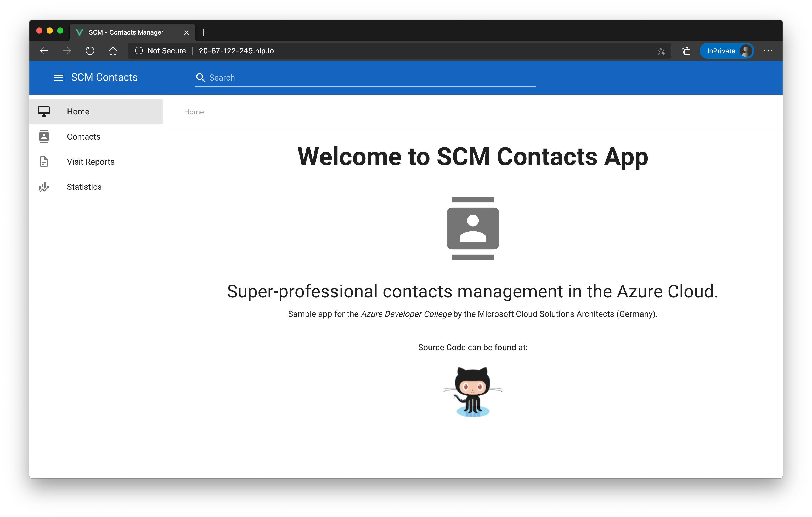This screenshot has height=517, width=812.
Task: Toggle the hamburger navigation drawer icon
Action: point(58,78)
